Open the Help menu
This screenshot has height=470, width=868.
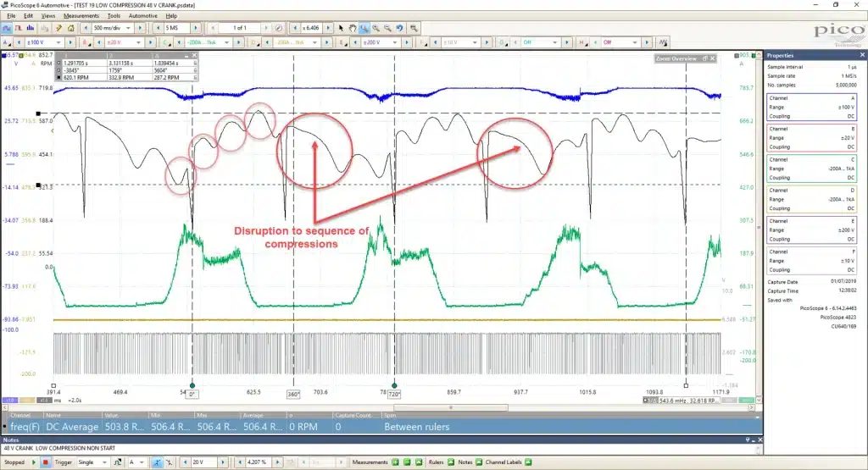click(171, 16)
